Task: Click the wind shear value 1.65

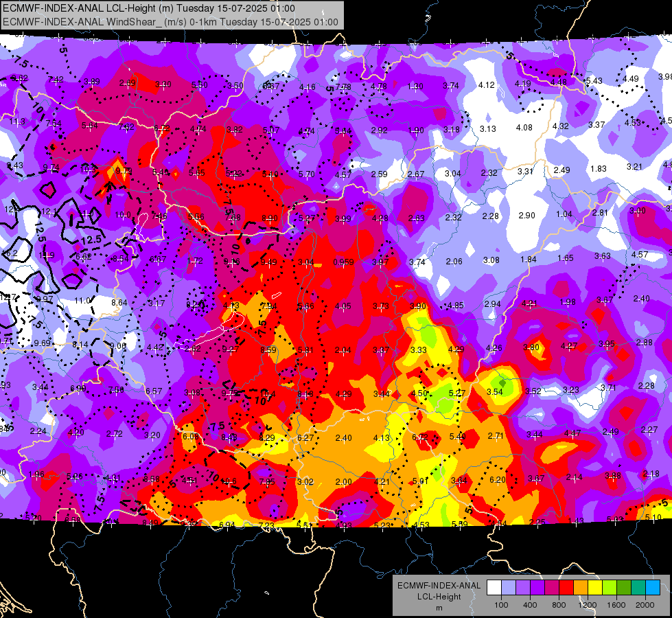Action: (x=566, y=257)
